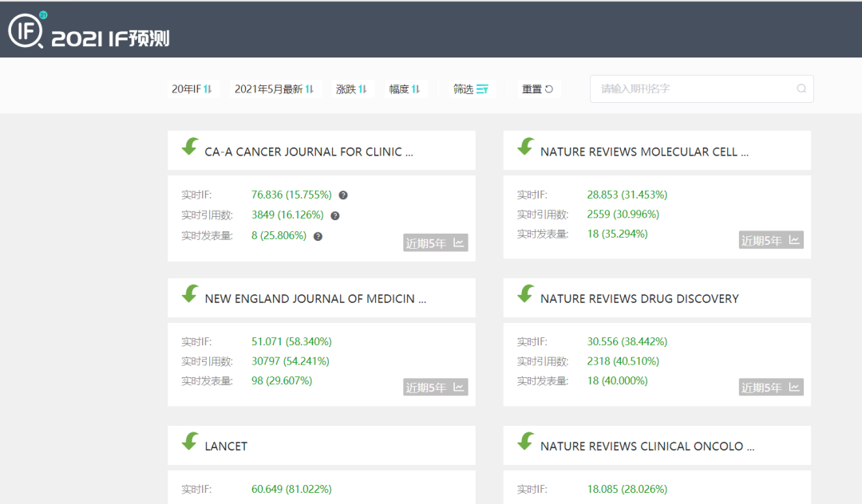Click the green arrow beside NATURE REVIEWS MOLECULAR CELL
Image resolution: width=862 pixels, height=504 pixels.
coord(525,147)
